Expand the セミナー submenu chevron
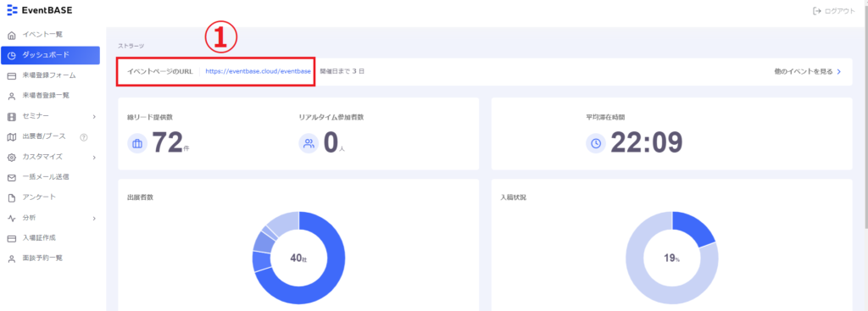 94,117
